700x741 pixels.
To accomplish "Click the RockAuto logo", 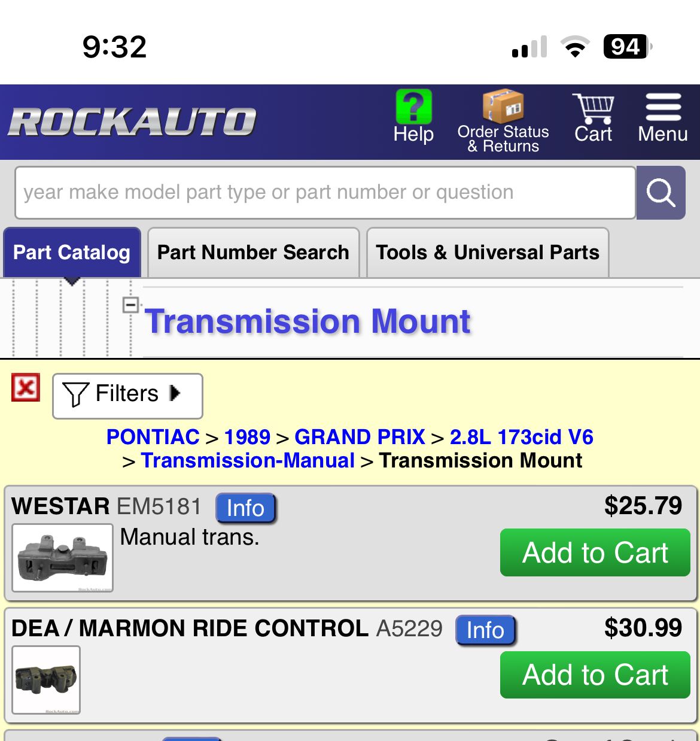I will click(132, 122).
